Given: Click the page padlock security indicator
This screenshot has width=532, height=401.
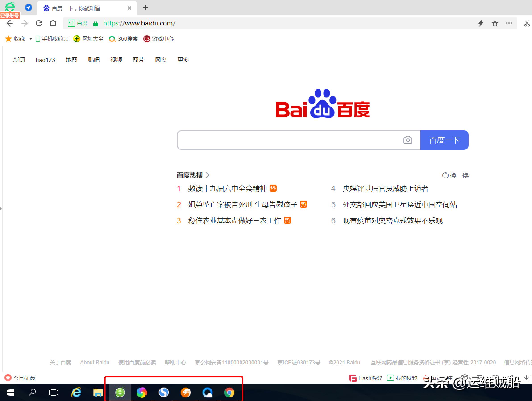Looking at the screenshot, I should [x=96, y=23].
